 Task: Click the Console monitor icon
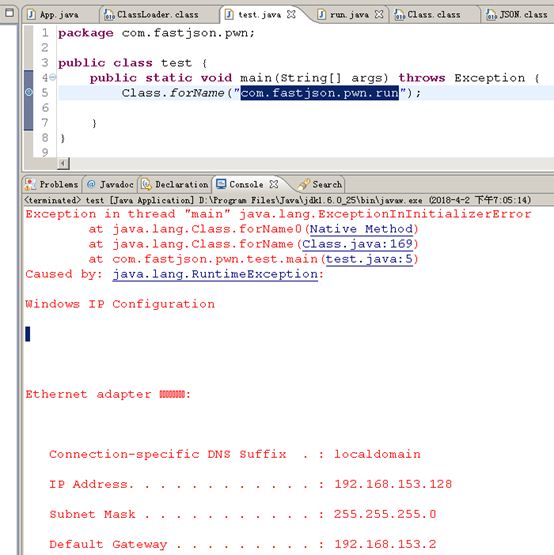221,184
